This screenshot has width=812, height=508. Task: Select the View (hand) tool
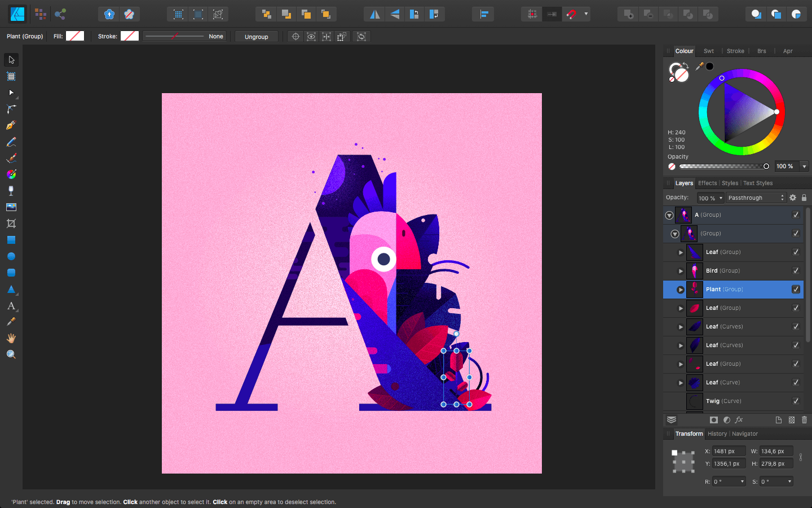[x=10, y=338]
